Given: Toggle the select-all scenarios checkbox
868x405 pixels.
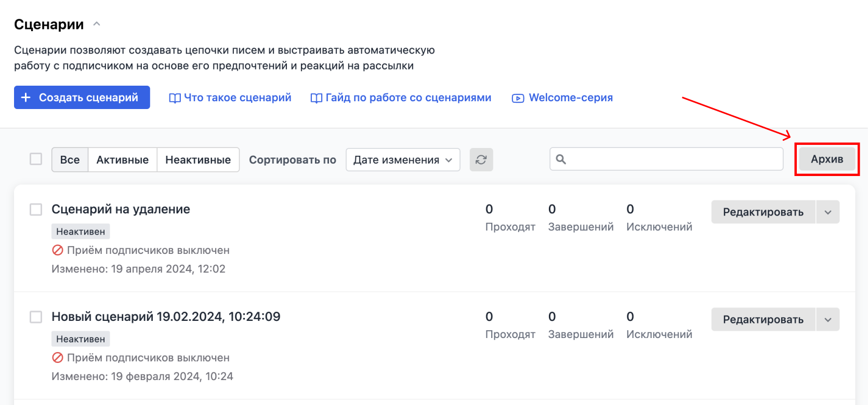Looking at the screenshot, I should 36,159.
